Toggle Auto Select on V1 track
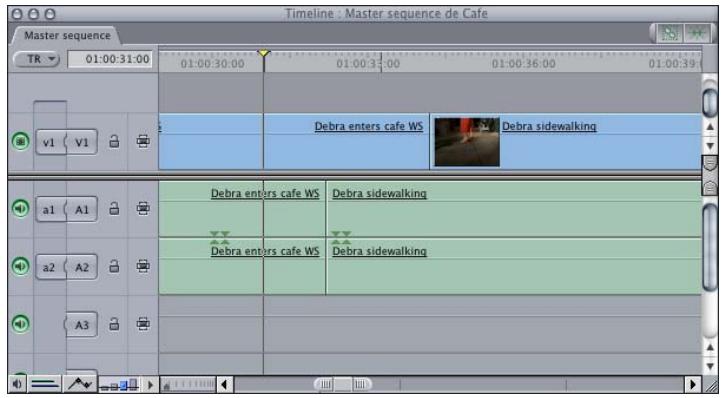The width and height of the screenshot is (723, 398). pyautogui.click(x=143, y=141)
